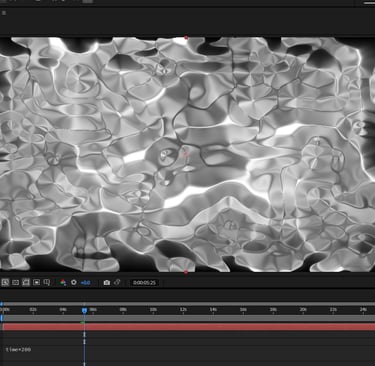Click the 0:00:05:25 preview time display
The image size is (375, 366).
coord(144,283)
